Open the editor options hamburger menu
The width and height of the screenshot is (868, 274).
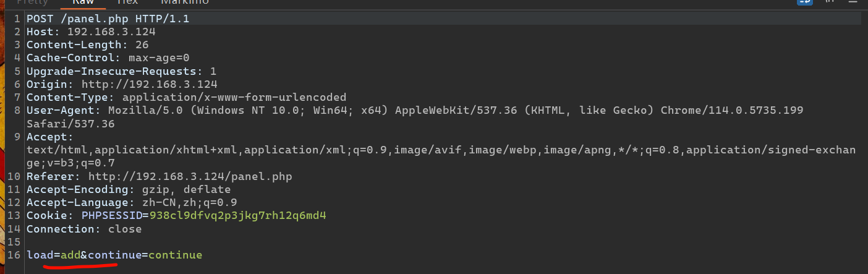pos(853,2)
